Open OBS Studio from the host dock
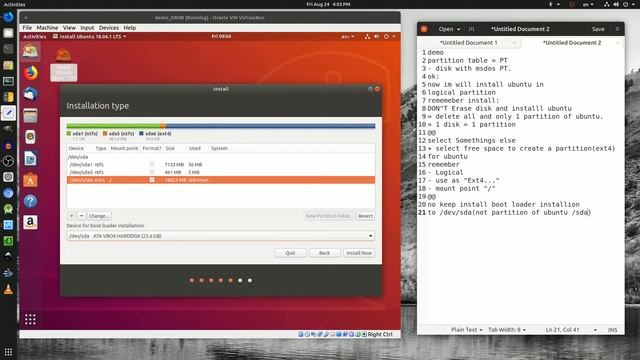The image size is (640, 360). 8,161
